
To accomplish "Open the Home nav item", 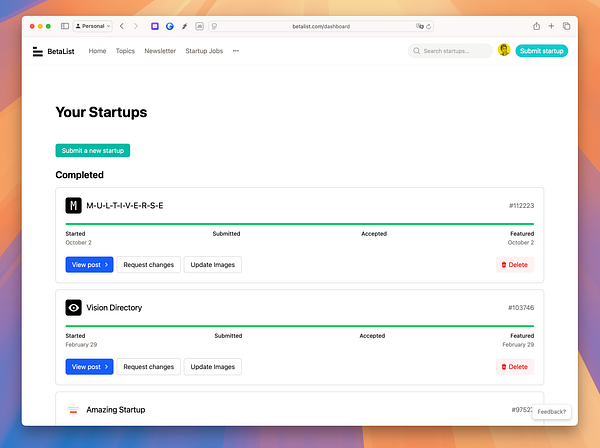I will click(97, 51).
